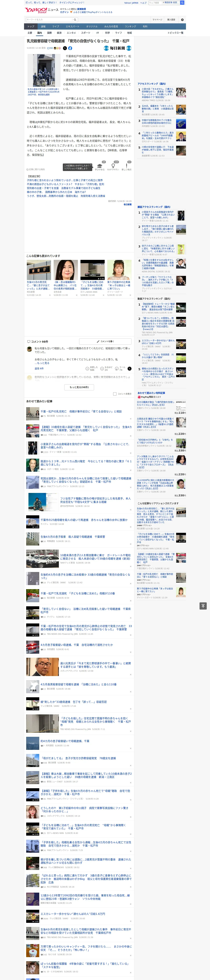Close the reaction tooltip popup
Image resolution: width=210 pixels, height=980 pixels.
click(91, 165)
